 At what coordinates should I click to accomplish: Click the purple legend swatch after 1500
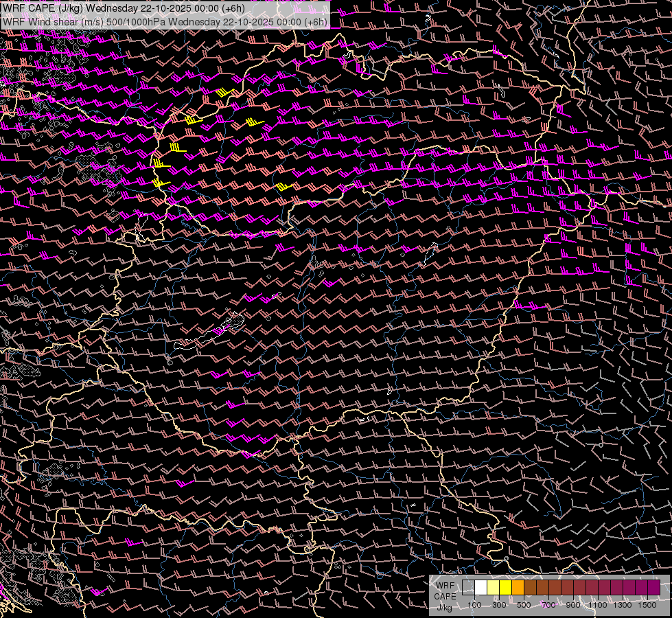pos(654,588)
